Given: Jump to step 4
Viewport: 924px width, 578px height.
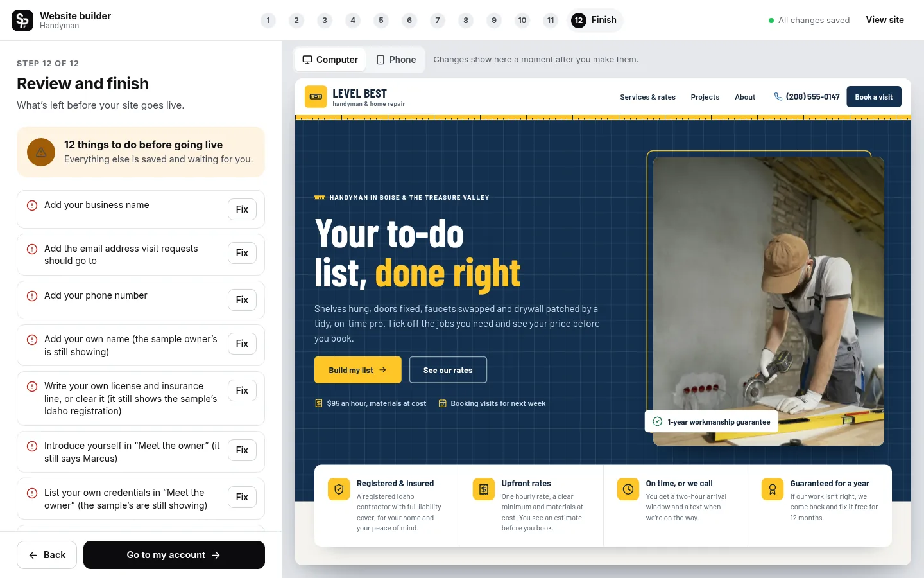Looking at the screenshot, I should 353,21.
